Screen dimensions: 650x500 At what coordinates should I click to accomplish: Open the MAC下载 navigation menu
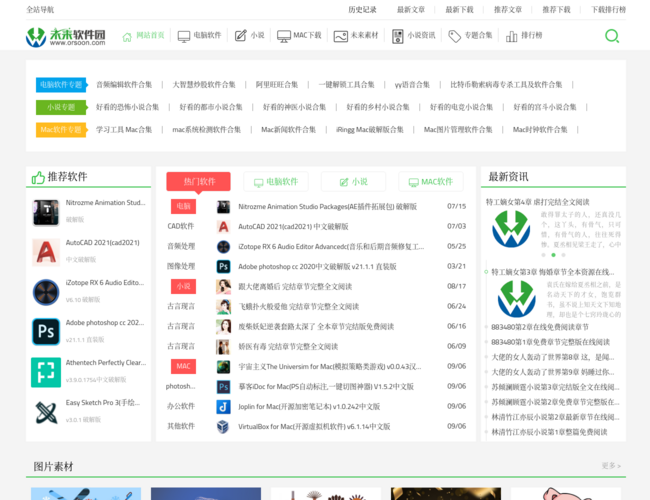(x=299, y=36)
